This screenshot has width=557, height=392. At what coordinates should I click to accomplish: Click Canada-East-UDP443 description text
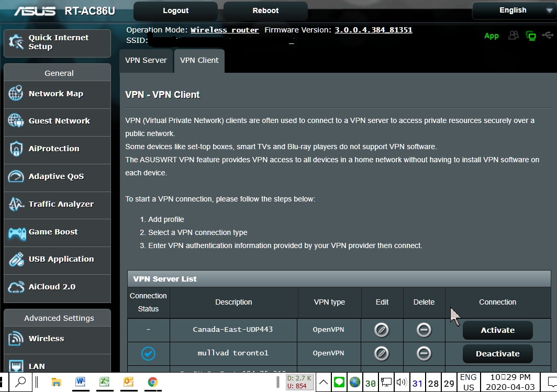(233, 330)
